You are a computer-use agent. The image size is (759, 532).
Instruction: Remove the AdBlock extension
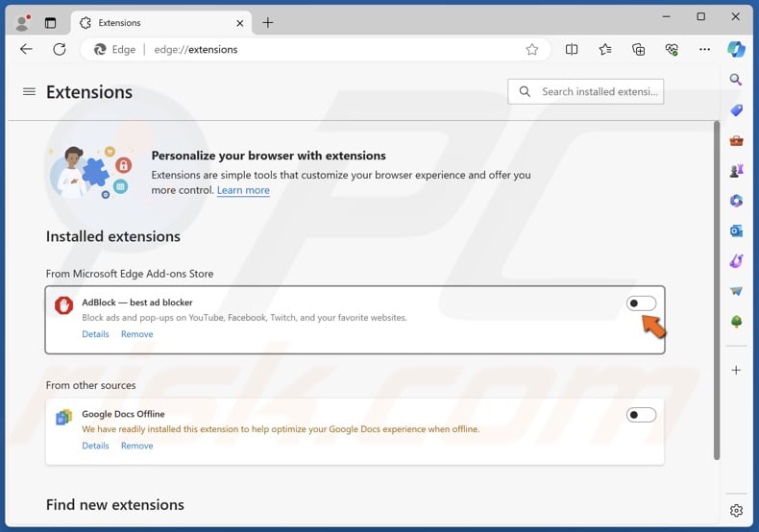(137, 334)
